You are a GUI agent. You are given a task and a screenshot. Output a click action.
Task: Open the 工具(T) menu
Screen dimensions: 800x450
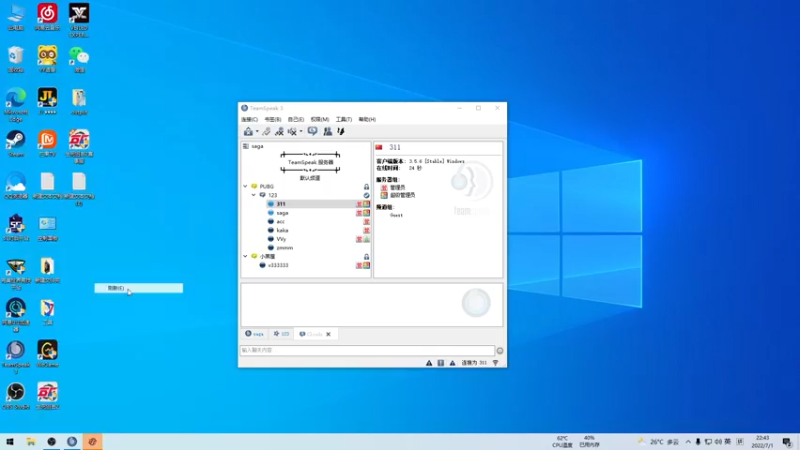click(344, 119)
